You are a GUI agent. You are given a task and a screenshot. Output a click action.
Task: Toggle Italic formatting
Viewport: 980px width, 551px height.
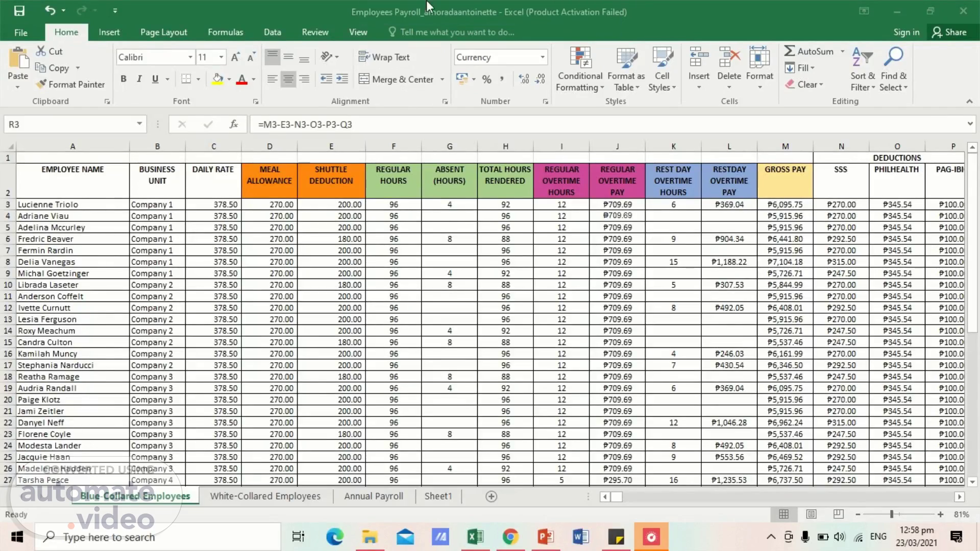click(x=139, y=79)
